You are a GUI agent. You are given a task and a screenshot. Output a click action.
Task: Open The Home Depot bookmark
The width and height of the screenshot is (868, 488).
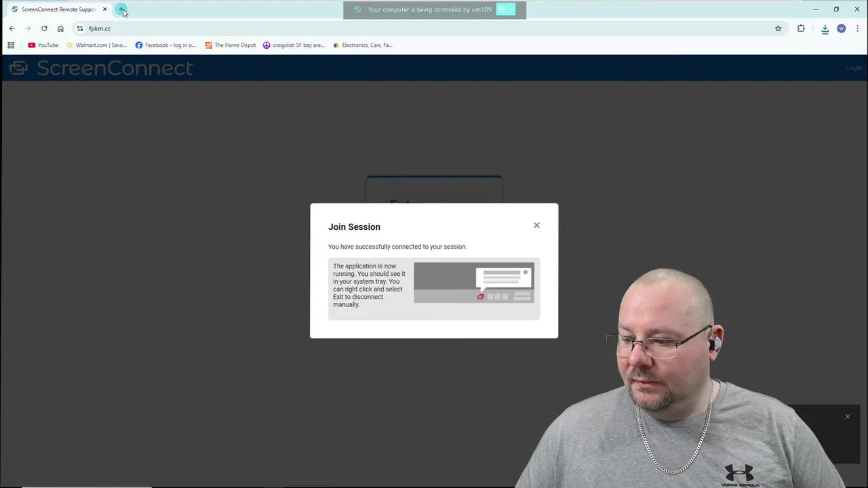pos(231,45)
